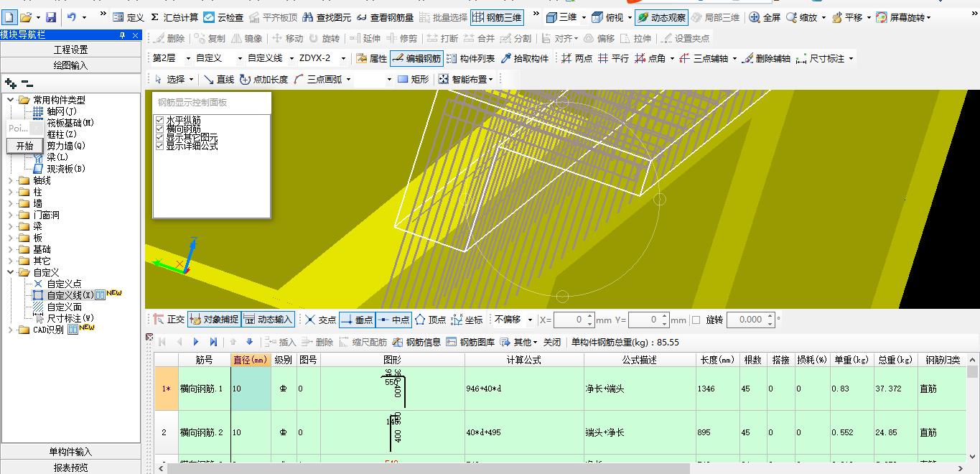Open 查看钢筋量 view rebar quantity
The image size is (980, 474).
386,17
